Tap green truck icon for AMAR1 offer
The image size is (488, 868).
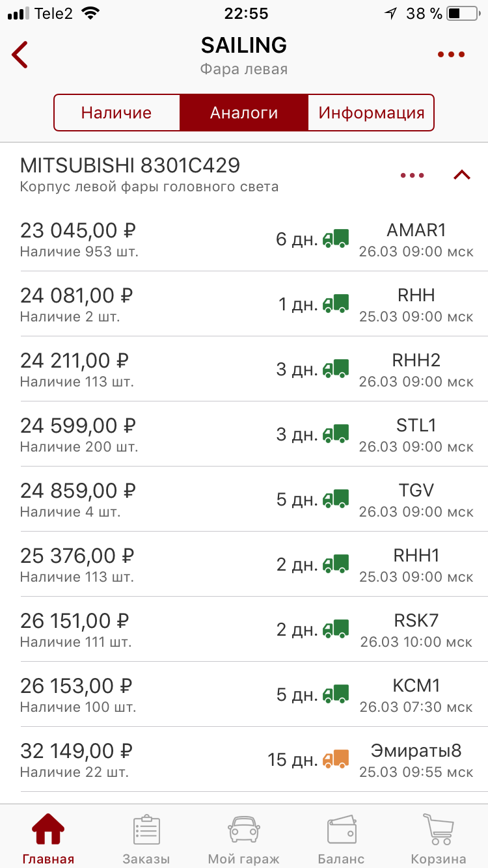[x=336, y=239]
